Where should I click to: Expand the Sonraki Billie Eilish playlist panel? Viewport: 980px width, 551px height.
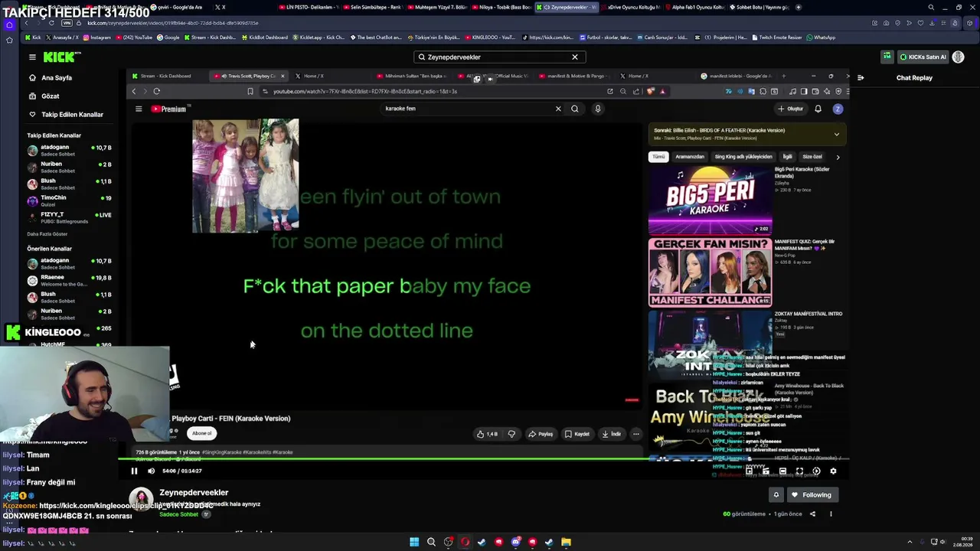coord(836,134)
